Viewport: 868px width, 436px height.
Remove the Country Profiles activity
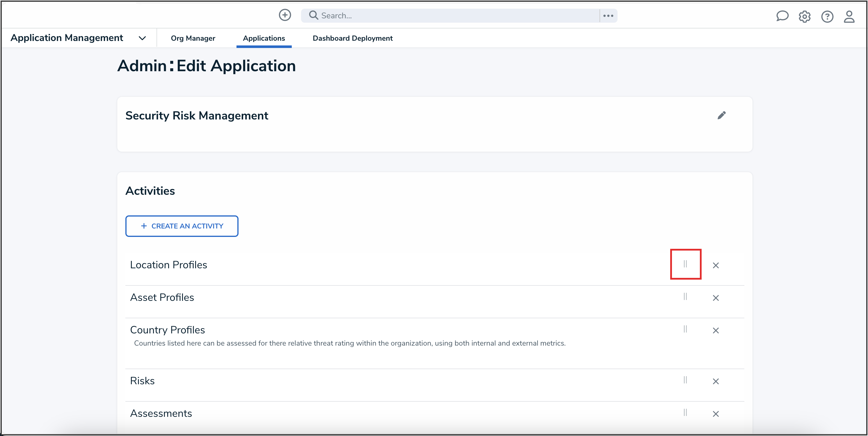click(x=716, y=330)
